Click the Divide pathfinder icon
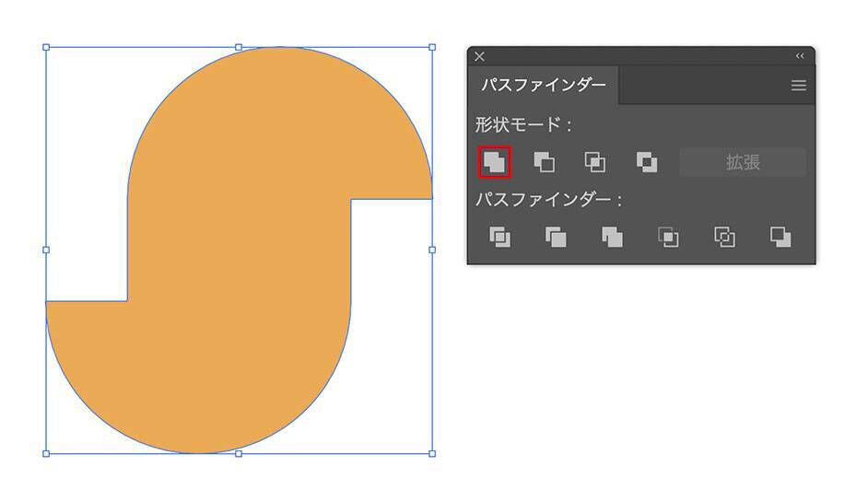This screenshot has height=501, width=868. click(x=499, y=237)
